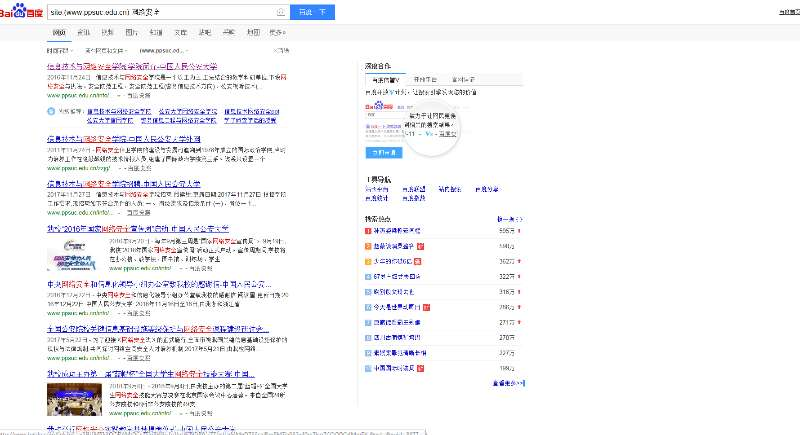Focus the search query input box

[162, 12]
